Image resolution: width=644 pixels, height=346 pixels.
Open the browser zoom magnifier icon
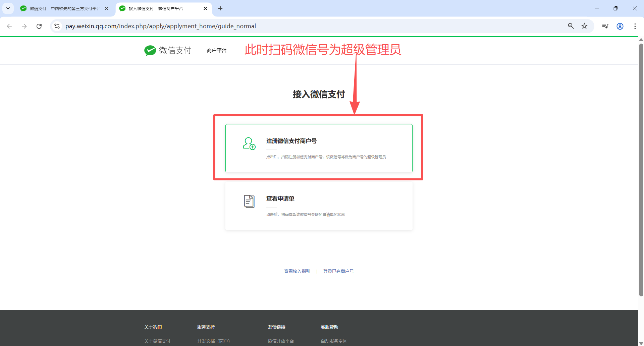[571, 26]
